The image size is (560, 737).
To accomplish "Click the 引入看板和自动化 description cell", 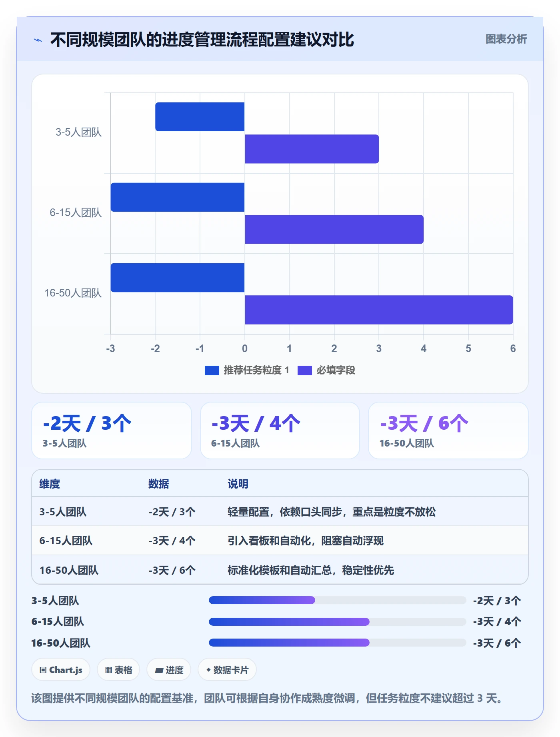I will click(x=306, y=541).
